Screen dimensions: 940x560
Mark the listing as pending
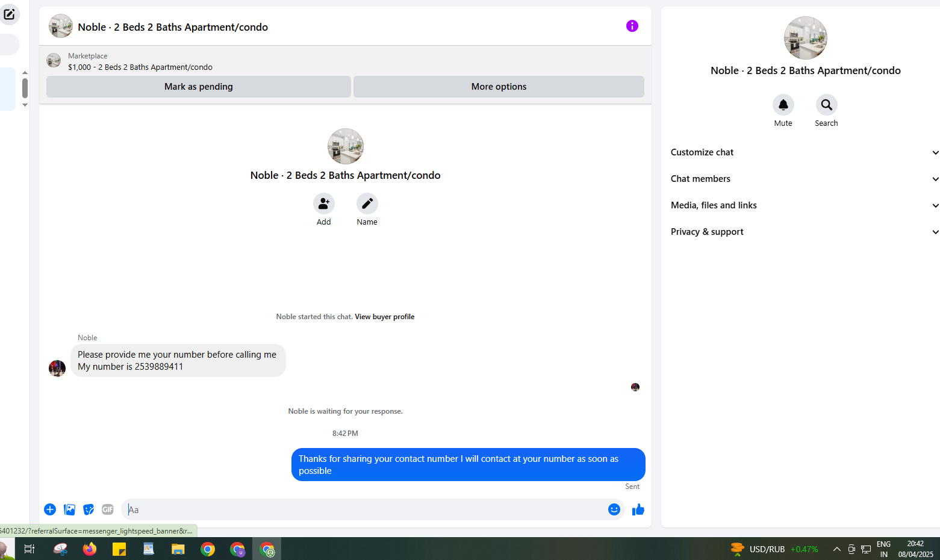[199, 87]
